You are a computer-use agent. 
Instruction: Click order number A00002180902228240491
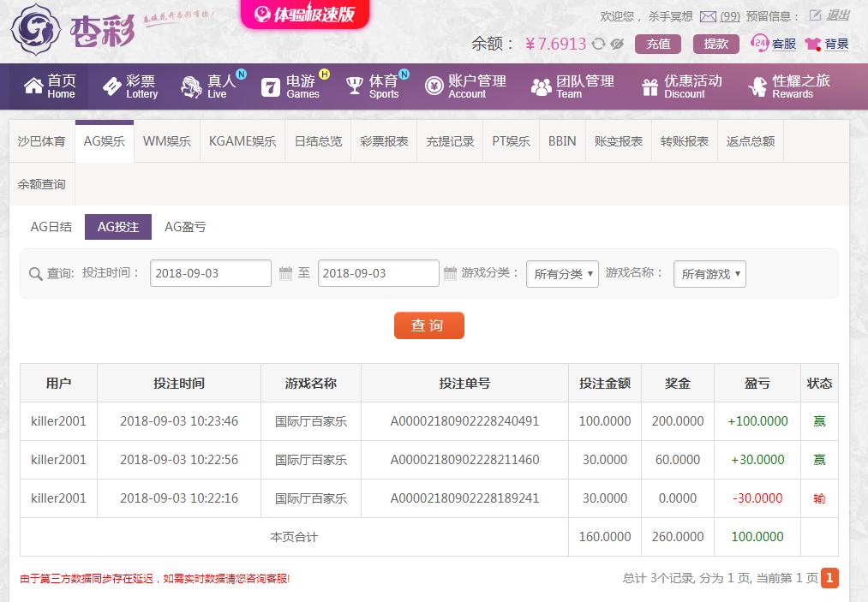pyautogui.click(x=464, y=421)
